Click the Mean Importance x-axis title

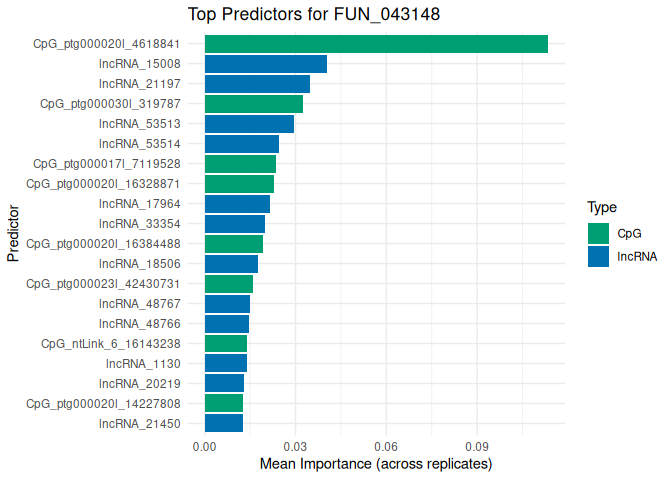(x=376, y=465)
